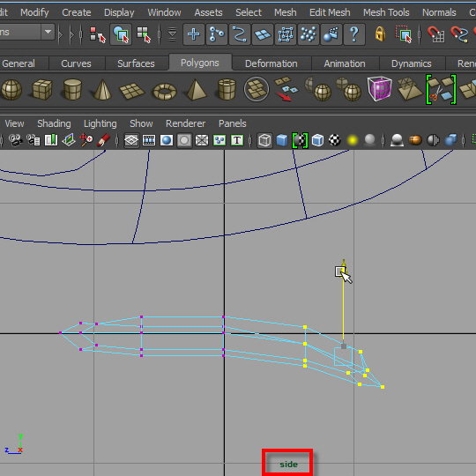This screenshot has height=476, width=476.
Task: Toggle Wireframe on Shaded cube button
Action: [317, 140]
